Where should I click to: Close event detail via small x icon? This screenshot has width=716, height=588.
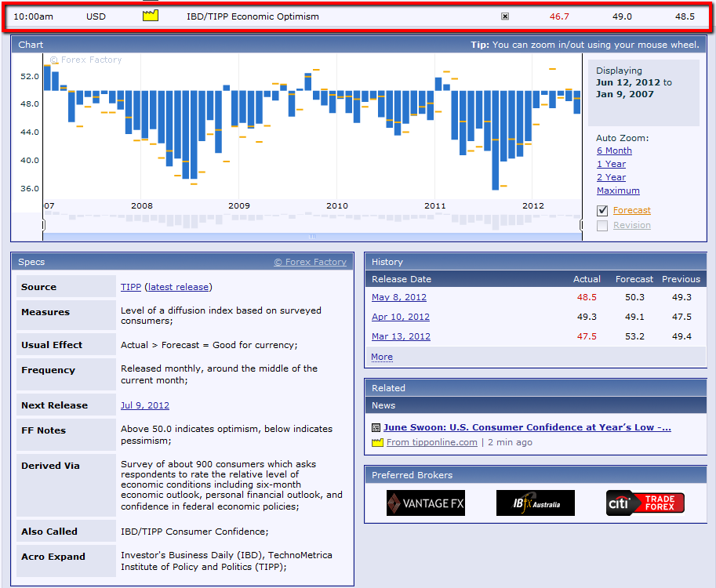[x=504, y=16]
